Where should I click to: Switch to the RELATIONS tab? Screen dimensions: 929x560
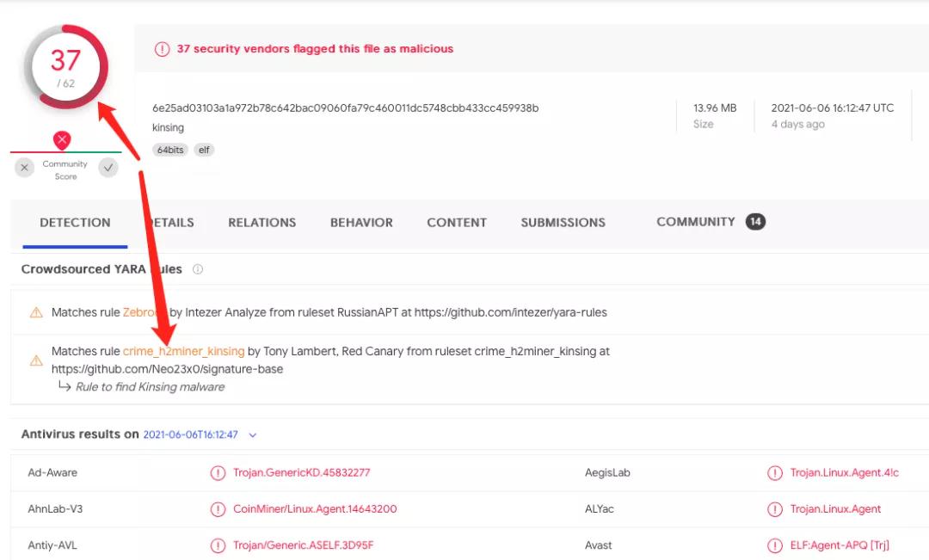point(261,223)
